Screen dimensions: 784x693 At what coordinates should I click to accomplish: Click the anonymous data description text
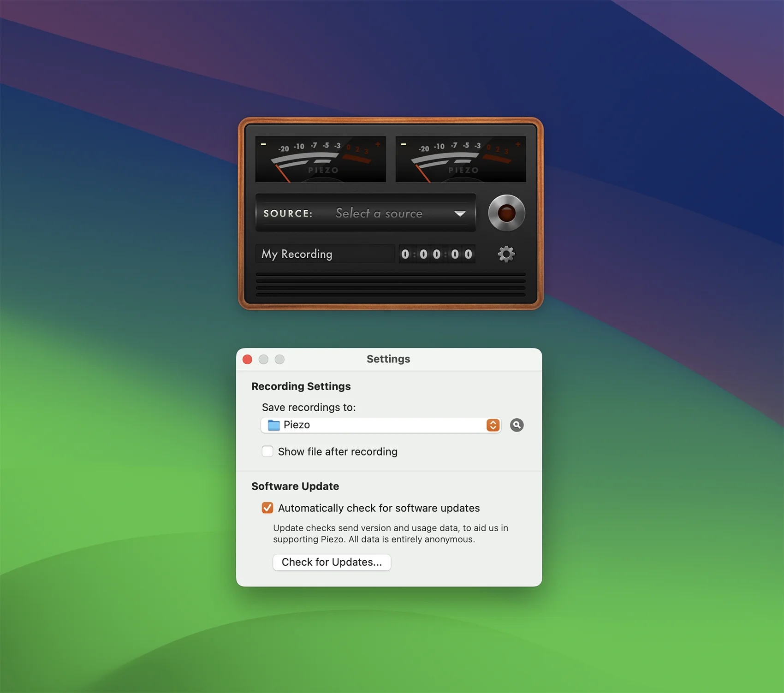[391, 533]
